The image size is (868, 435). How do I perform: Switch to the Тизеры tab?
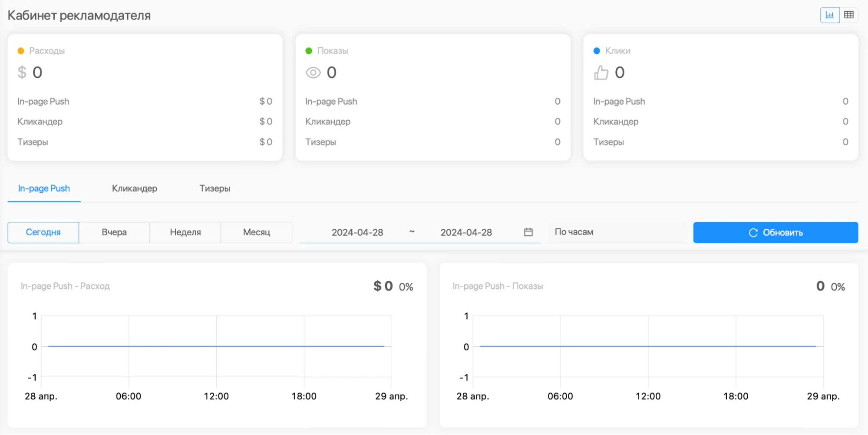pyautogui.click(x=215, y=188)
